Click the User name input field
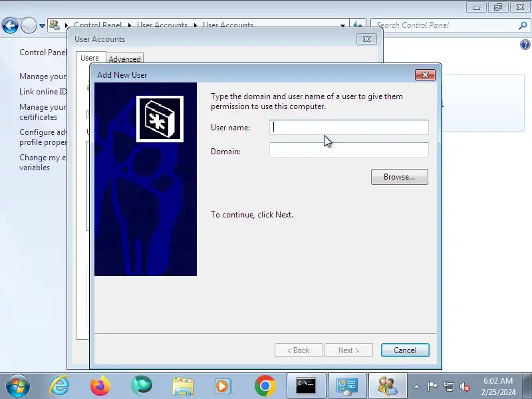 (x=348, y=127)
